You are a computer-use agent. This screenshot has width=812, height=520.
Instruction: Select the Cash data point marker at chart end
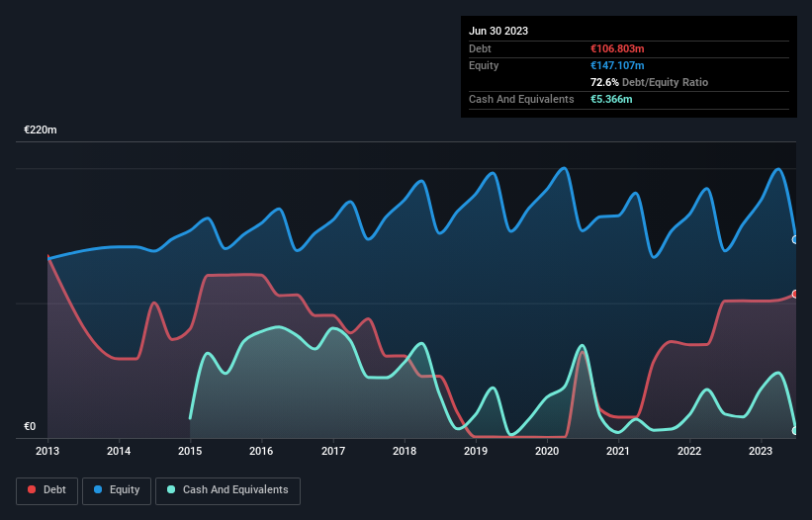[795, 430]
